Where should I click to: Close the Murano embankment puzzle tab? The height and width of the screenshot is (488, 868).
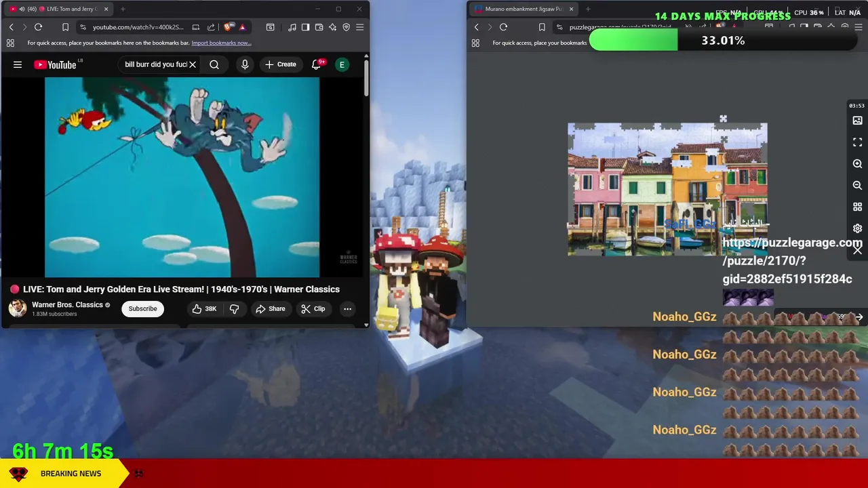point(571,9)
